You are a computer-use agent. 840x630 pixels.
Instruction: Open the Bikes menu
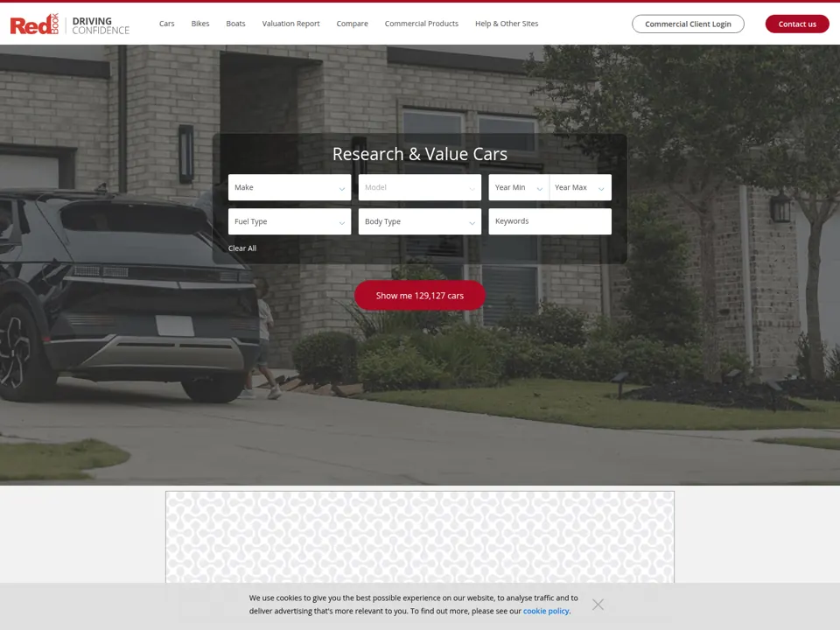[x=200, y=24]
